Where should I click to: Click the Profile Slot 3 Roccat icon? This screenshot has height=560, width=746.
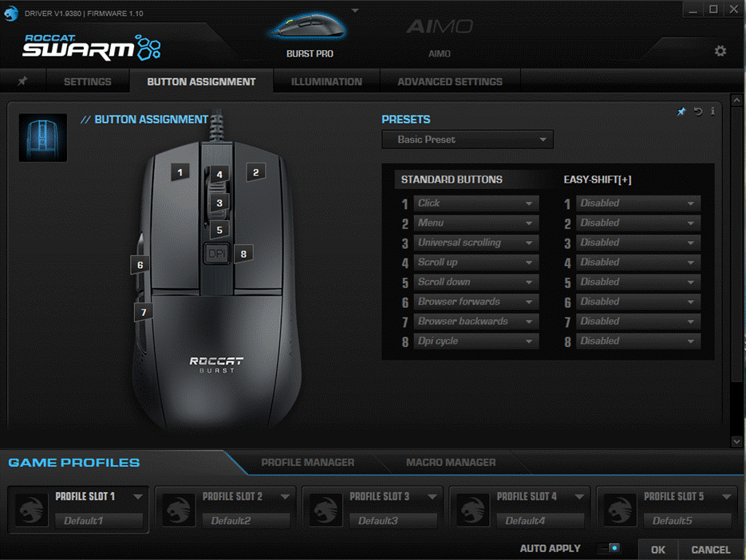click(x=326, y=510)
